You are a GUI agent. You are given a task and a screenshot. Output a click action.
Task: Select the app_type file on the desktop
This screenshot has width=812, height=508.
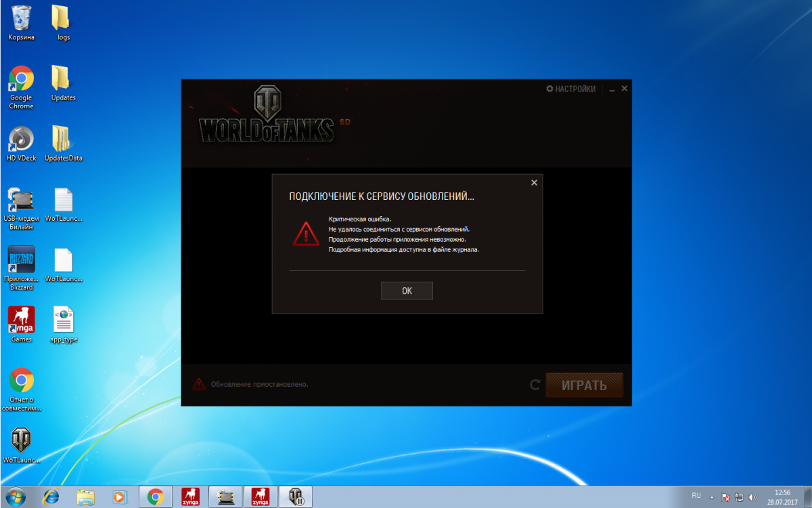coord(64,325)
